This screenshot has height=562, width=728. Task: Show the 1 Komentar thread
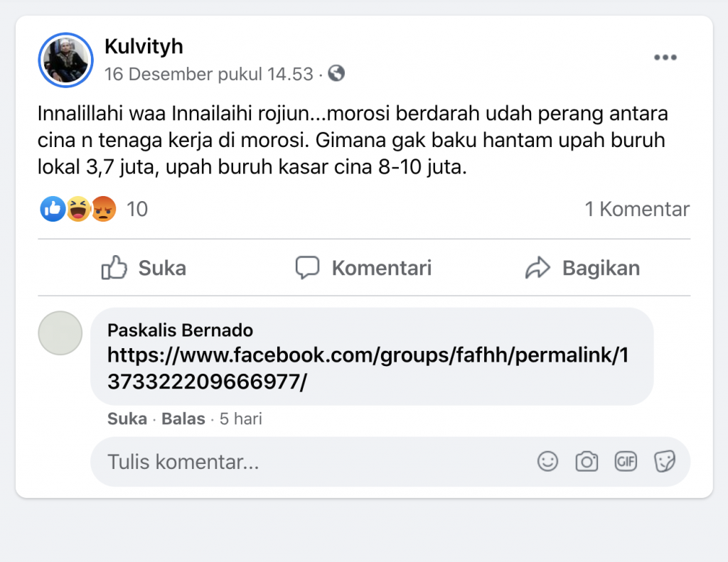(x=637, y=210)
